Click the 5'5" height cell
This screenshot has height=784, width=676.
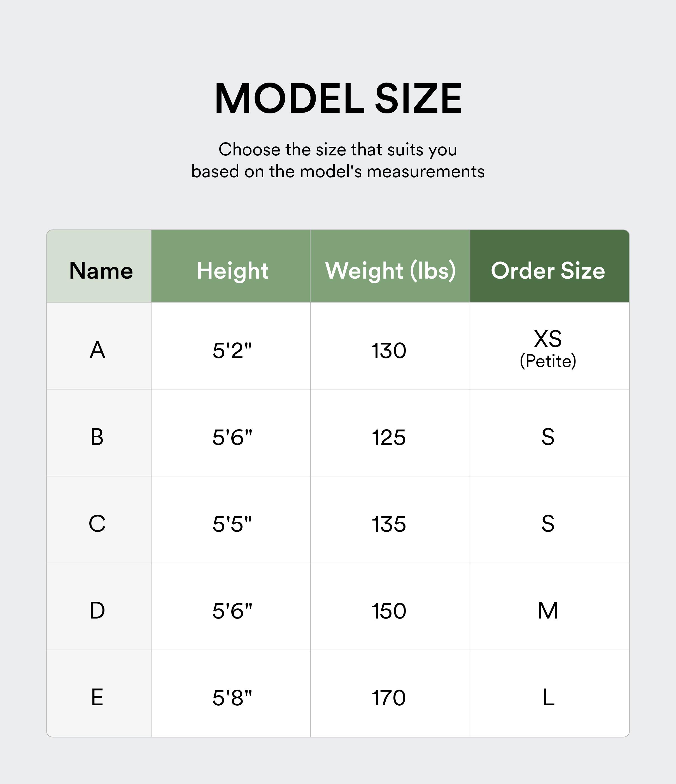click(232, 524)
